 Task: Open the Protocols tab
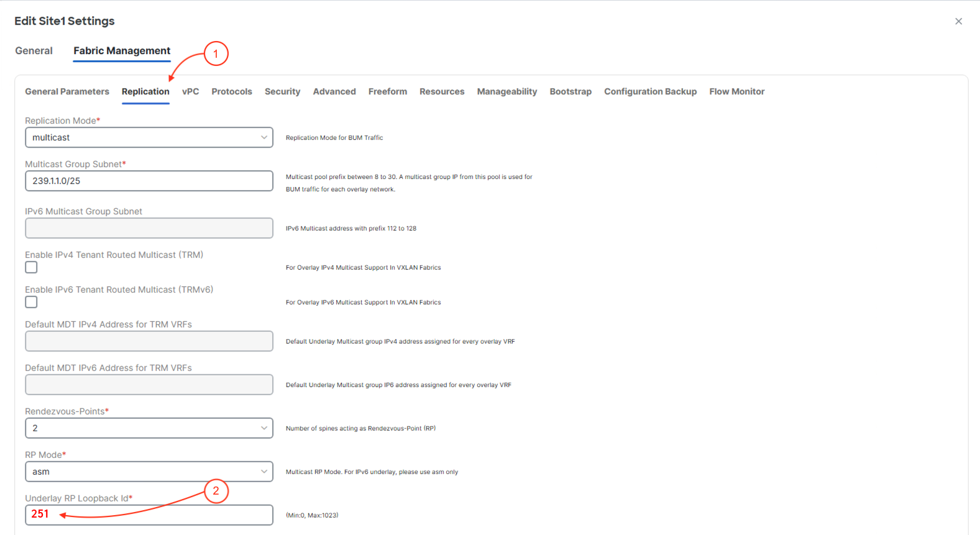click(232, 91)
